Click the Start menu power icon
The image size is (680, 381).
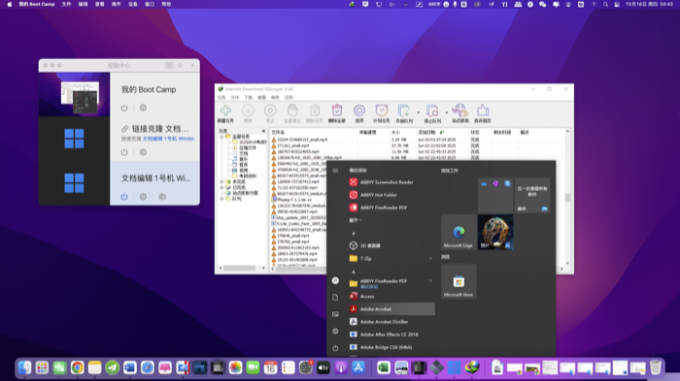click(335, 348)
